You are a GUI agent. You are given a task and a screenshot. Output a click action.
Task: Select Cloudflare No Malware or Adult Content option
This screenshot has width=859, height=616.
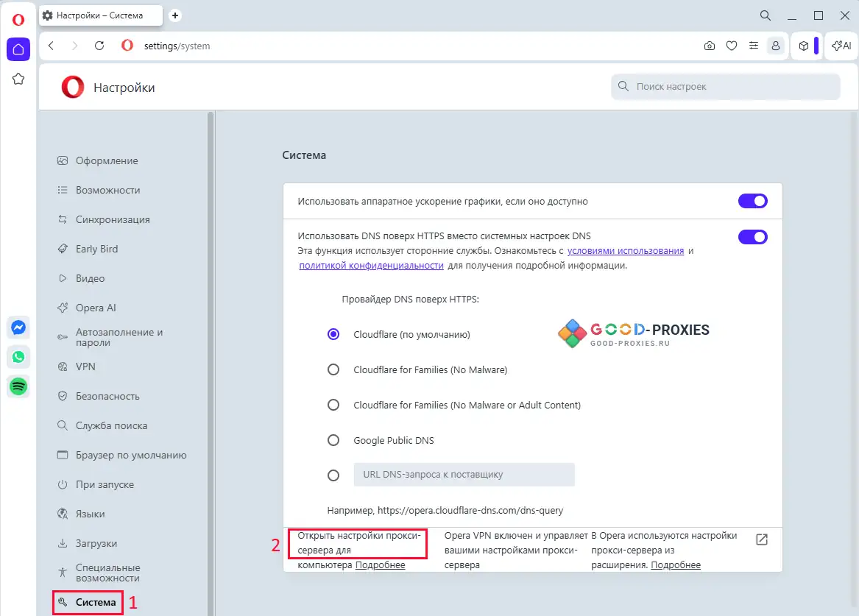coord(333,406)
